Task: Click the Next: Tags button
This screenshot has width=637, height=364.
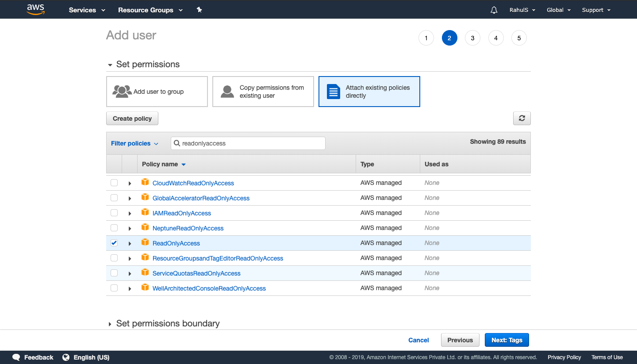Action: click(507, 340)
